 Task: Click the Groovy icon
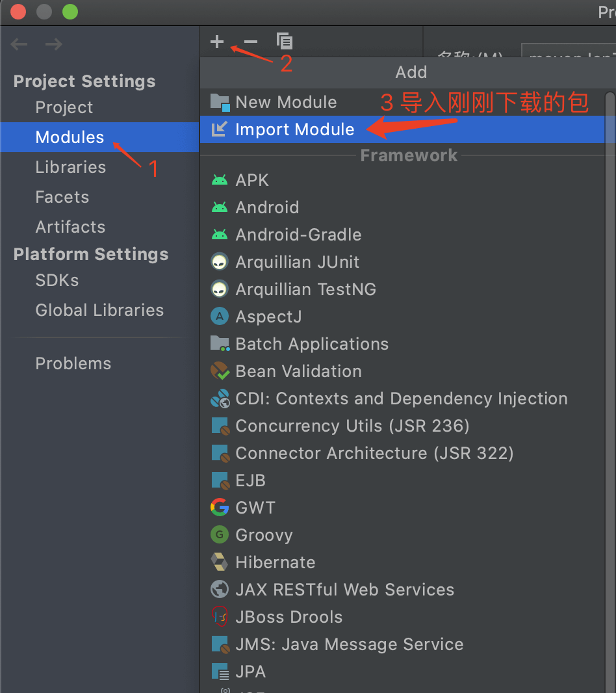(x=220, y=535)
